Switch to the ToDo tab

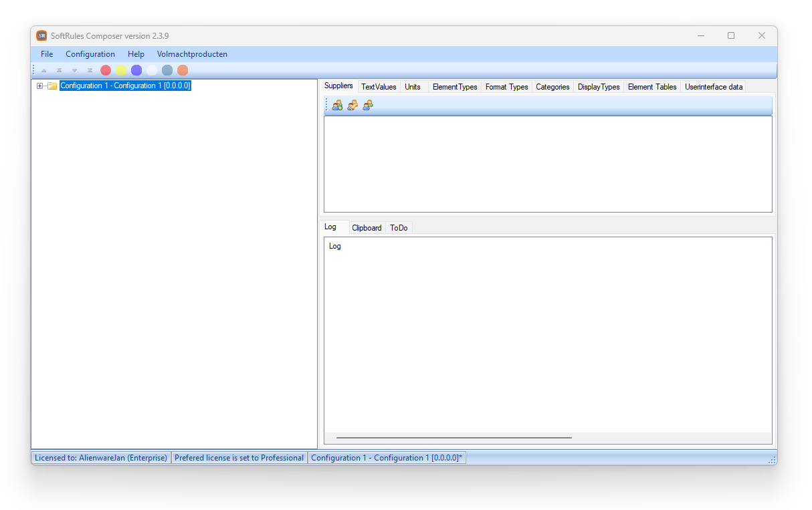pyautogui.click(x=399, y=228)
